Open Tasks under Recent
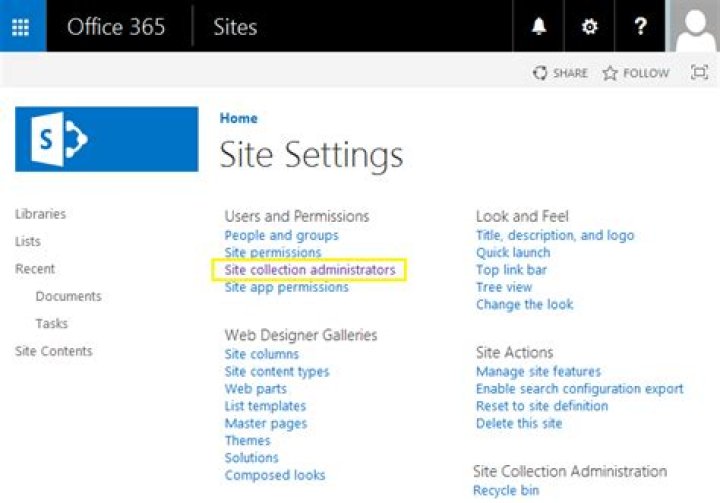 pyautogui.click(x=51, y=323)
